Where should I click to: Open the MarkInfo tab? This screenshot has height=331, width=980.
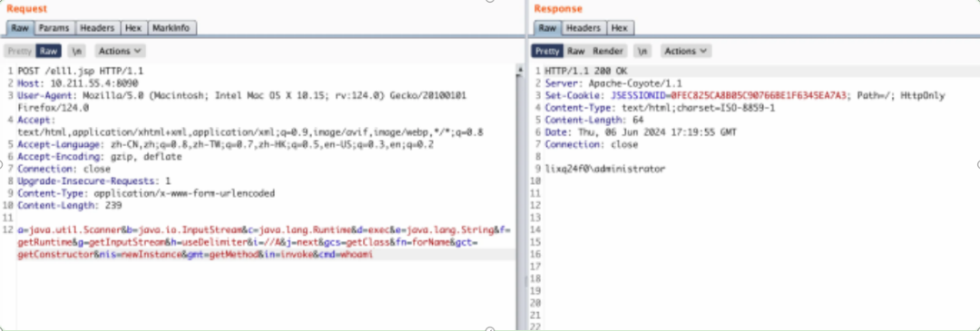pos(171,28)
